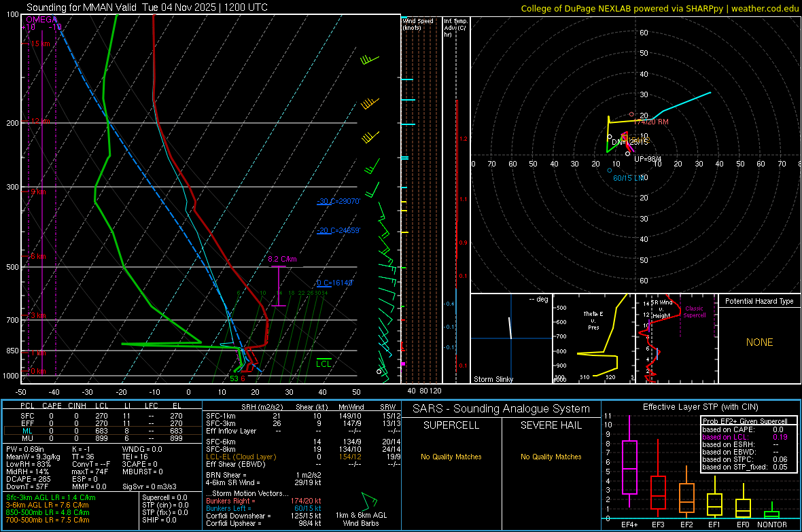The image size is (802, 532).
Task: Click 'No Quality Matches' under SEVERE HAIL
Action: [551, 457]
